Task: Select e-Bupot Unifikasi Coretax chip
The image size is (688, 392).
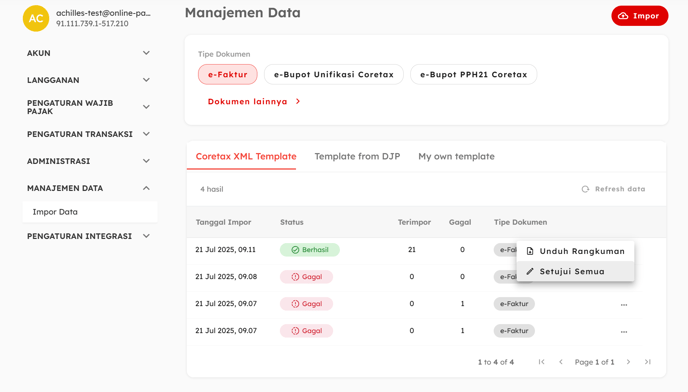Action: 333,75
